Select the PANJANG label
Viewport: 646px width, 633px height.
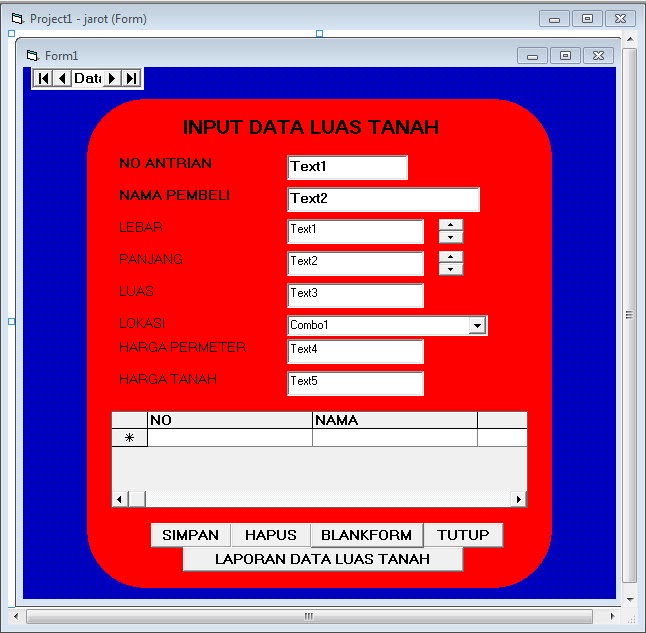pyautogui.click(x=151, y=259)
